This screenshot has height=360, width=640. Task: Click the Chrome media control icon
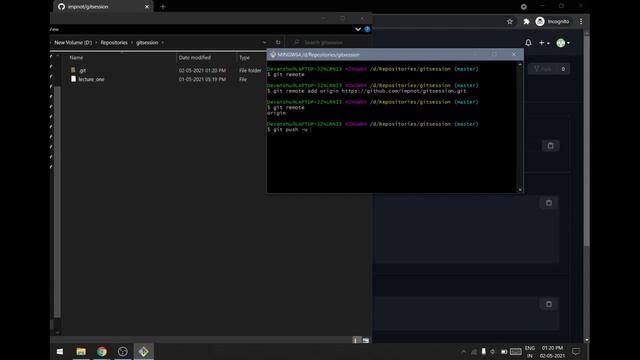(x=524, y=7)
